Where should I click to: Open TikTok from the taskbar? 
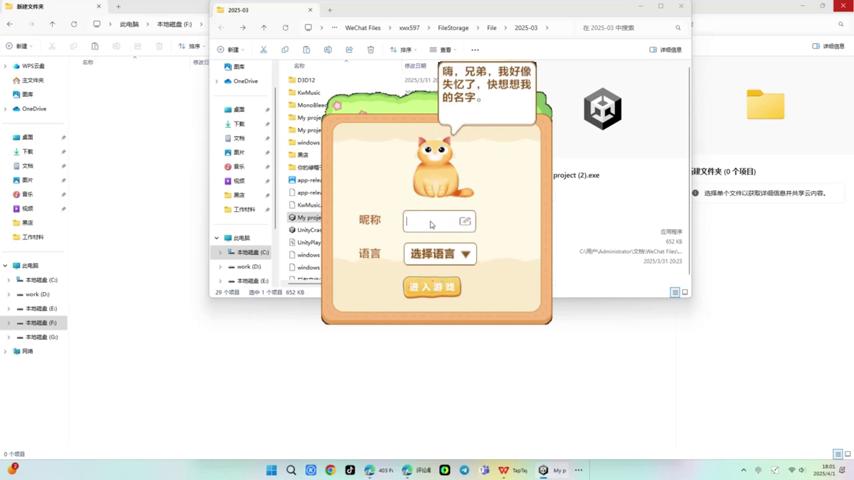[350, 470]
